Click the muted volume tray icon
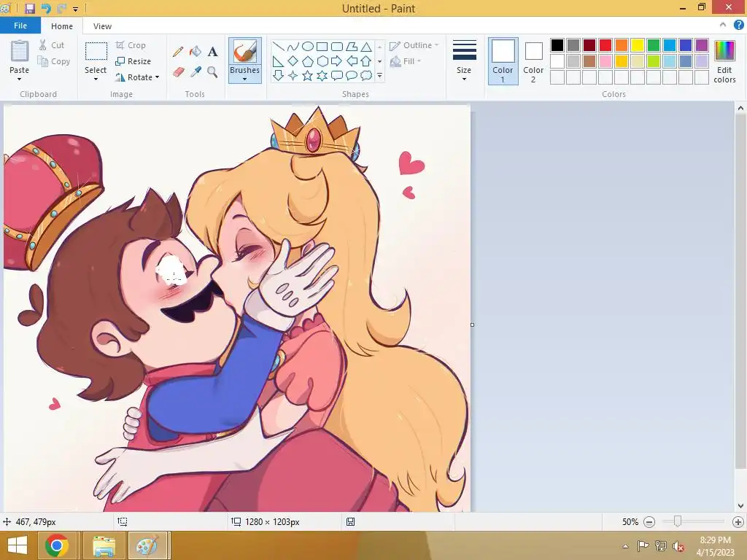Screen dimensions: 747x560 click(678, 546)
